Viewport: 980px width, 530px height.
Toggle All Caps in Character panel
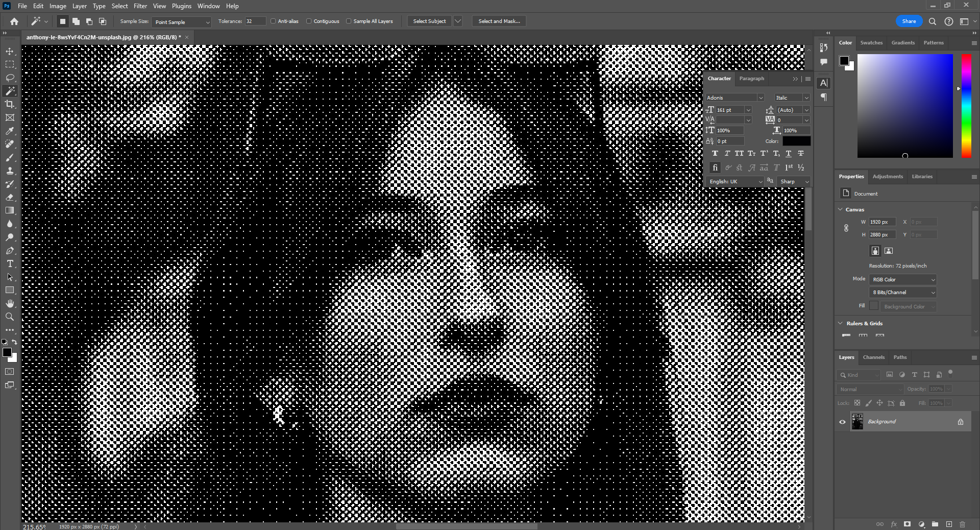click(x=739, y=154)
